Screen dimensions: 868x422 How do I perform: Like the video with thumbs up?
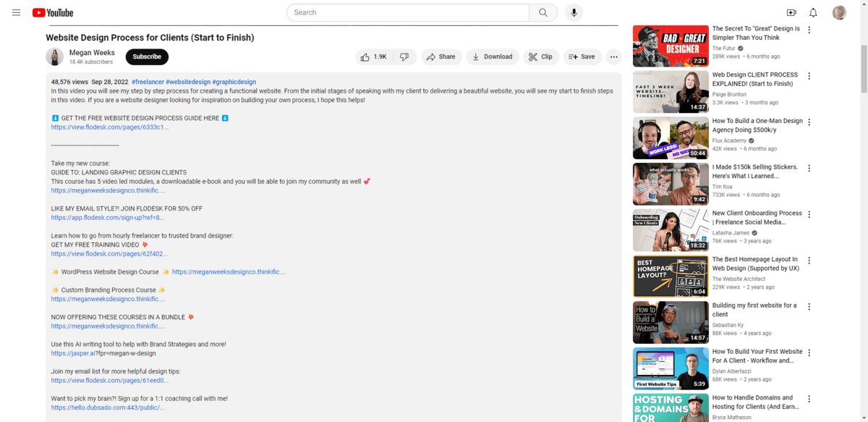click(375, 57)
